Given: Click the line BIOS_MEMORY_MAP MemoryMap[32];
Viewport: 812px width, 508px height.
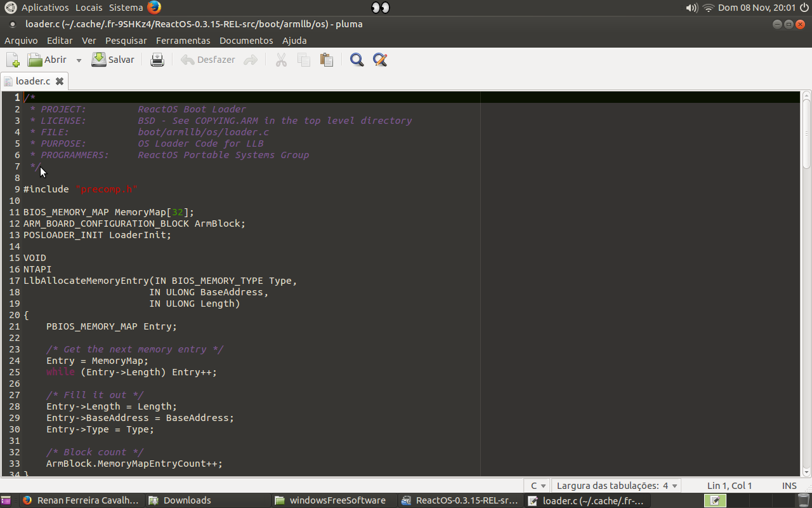Looking at the screenshot, I should point(108,212).
